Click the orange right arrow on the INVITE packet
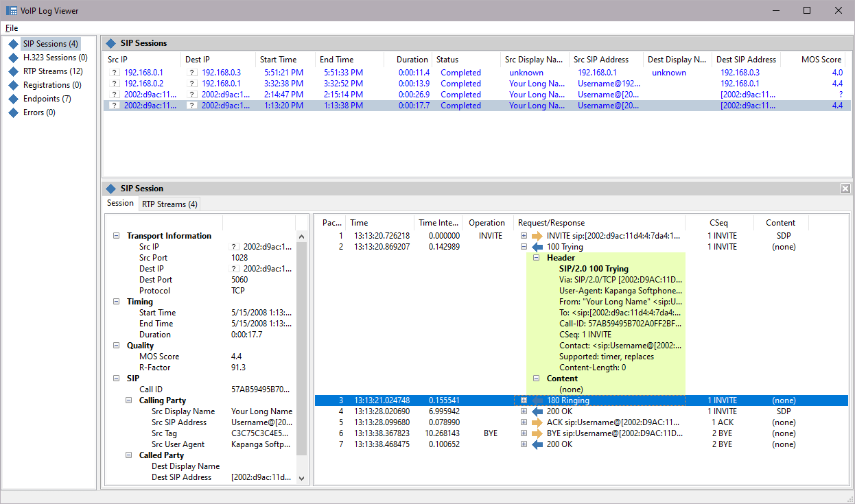 tap(537, 236)
